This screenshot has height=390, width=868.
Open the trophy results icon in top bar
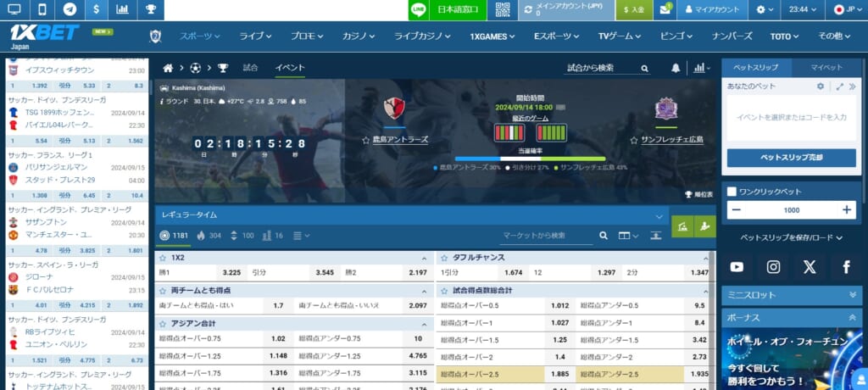pyautogui.click(x=150, y=9)
